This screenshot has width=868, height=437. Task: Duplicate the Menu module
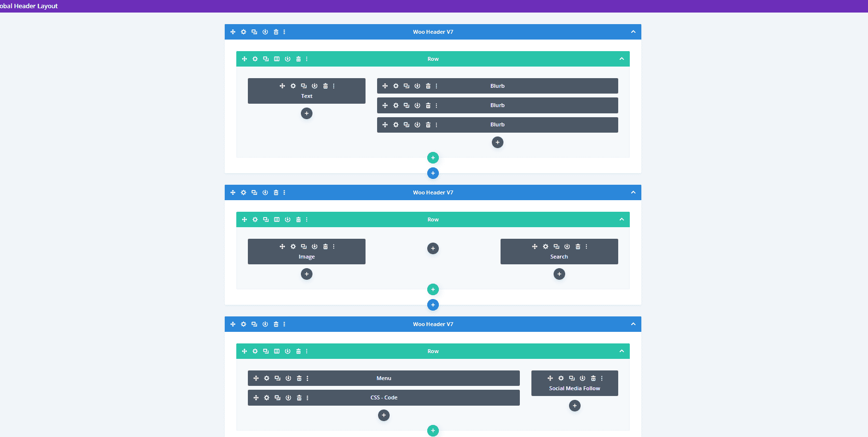[x=277, y=378]
